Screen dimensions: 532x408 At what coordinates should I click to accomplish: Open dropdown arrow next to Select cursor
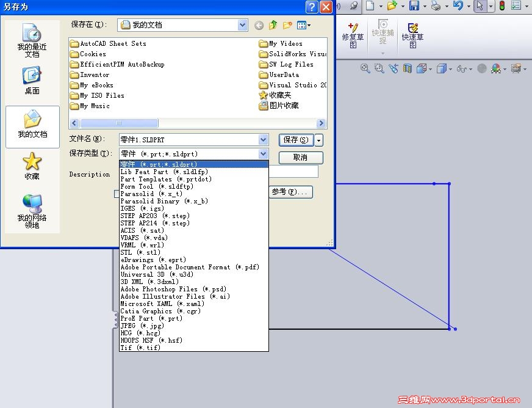(x=491, y=6)
